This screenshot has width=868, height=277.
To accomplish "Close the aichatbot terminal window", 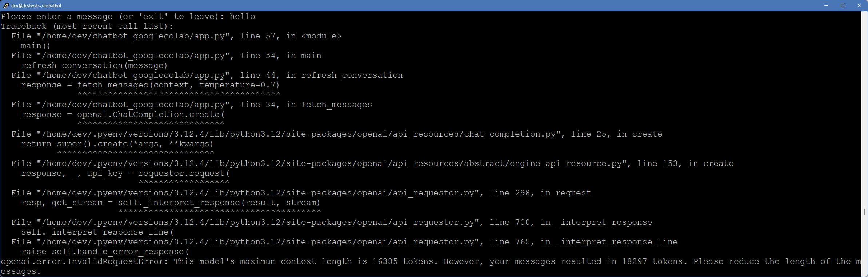I will coord(859,5).
